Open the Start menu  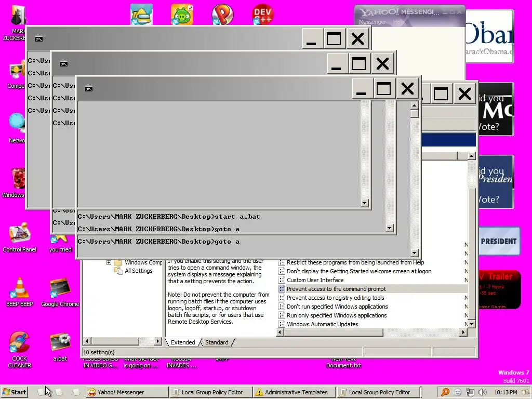coord(14,392)
